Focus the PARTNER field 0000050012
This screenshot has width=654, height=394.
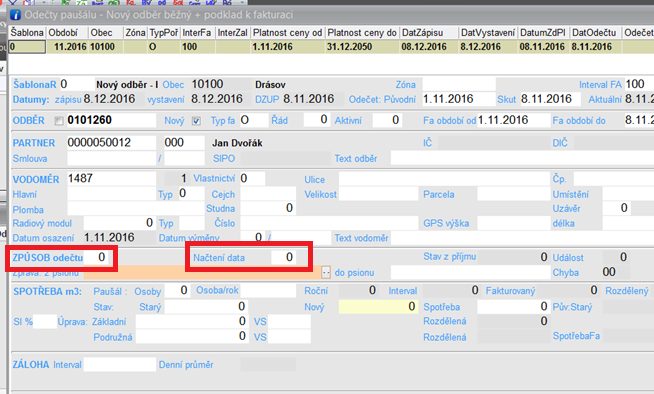tap(111, 143)
